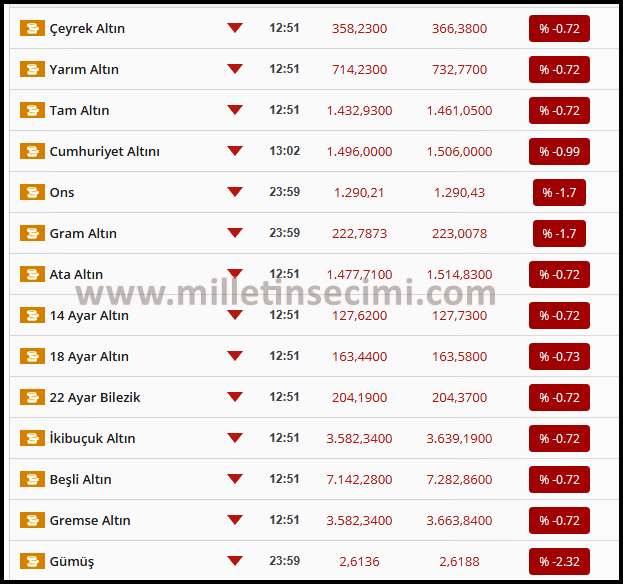623x584 pixels.
Task: Click the gold icon next to Ons
Action: click(32, 192)
